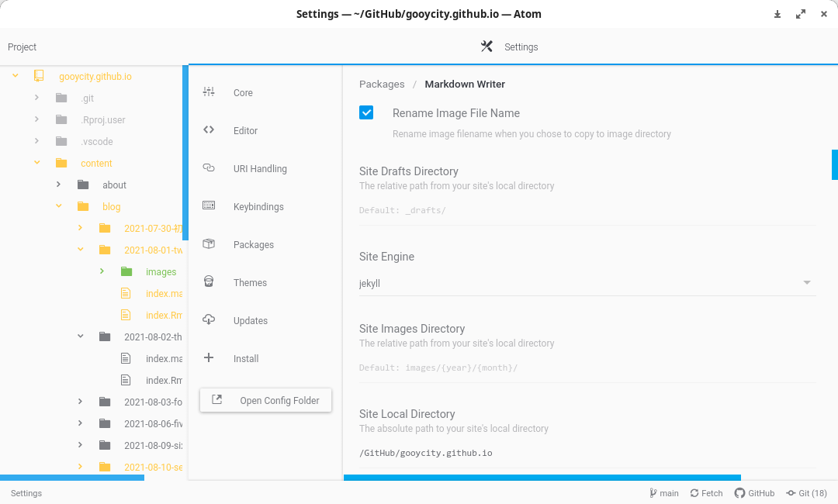Switch to the Settings tab
838x504 pixels.
click(x=509, y=47)
